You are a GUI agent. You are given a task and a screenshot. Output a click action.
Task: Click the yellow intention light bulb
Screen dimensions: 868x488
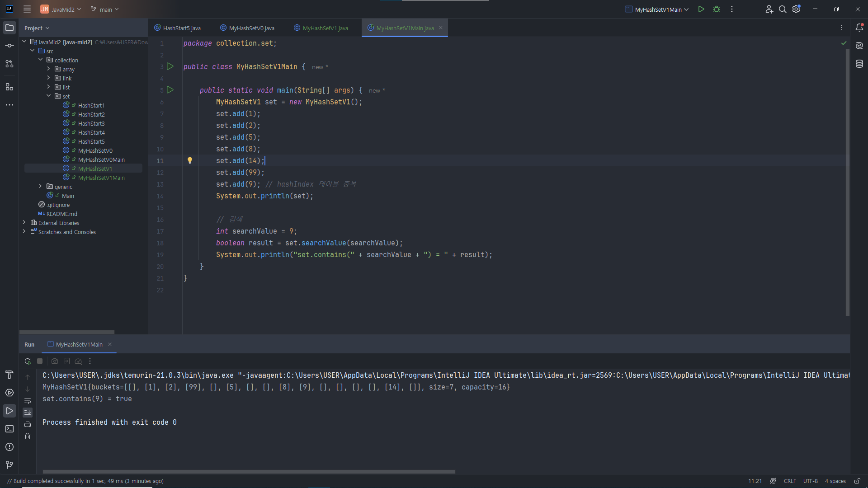(190, 160)
